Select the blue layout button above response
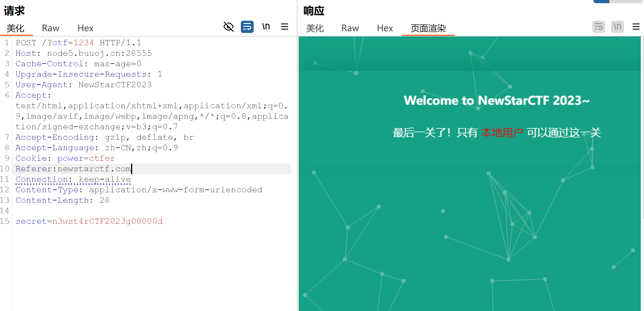 click(601, 1)
